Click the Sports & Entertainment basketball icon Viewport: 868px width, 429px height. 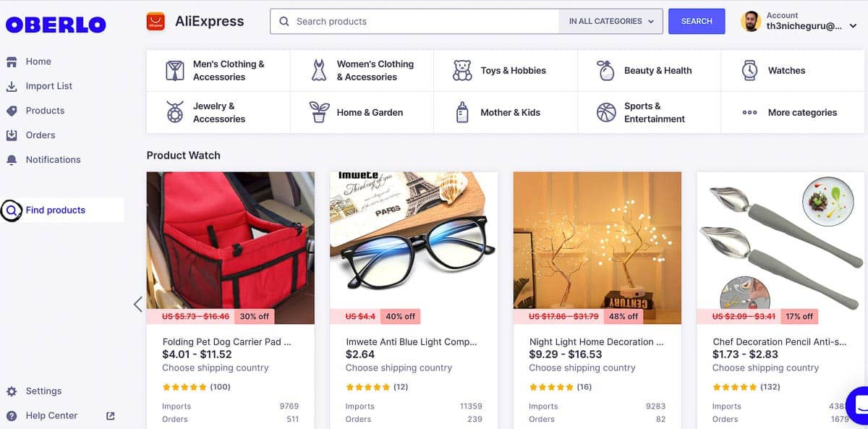click(606, 112)
